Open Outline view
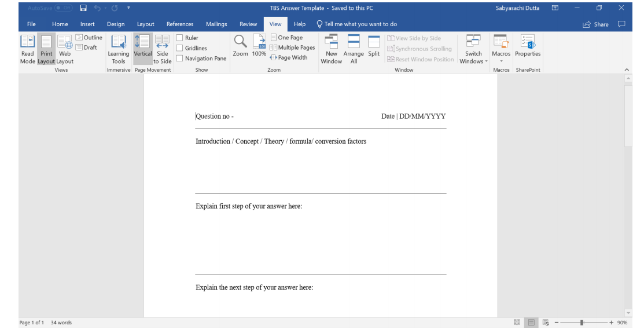644x329 pixels. pos(89,38)
